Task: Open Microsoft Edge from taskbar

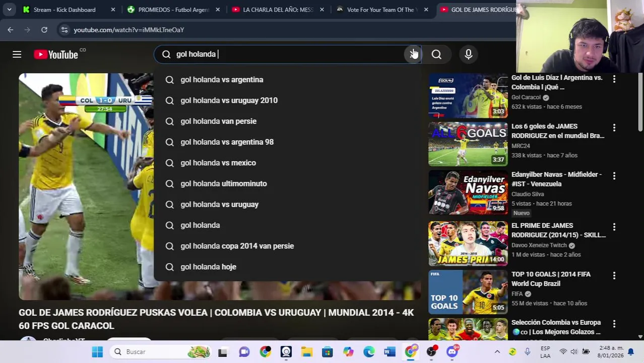Action: (369, 352)
